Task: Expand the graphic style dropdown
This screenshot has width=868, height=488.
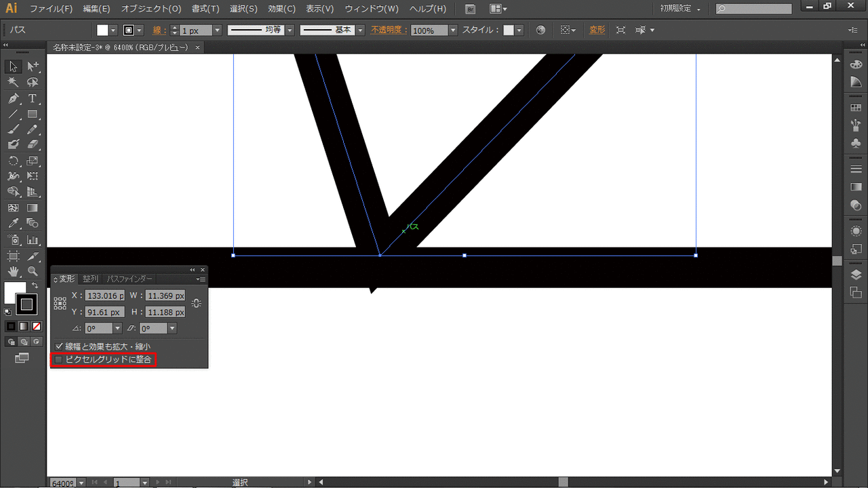Action: [x=518, y=30]
